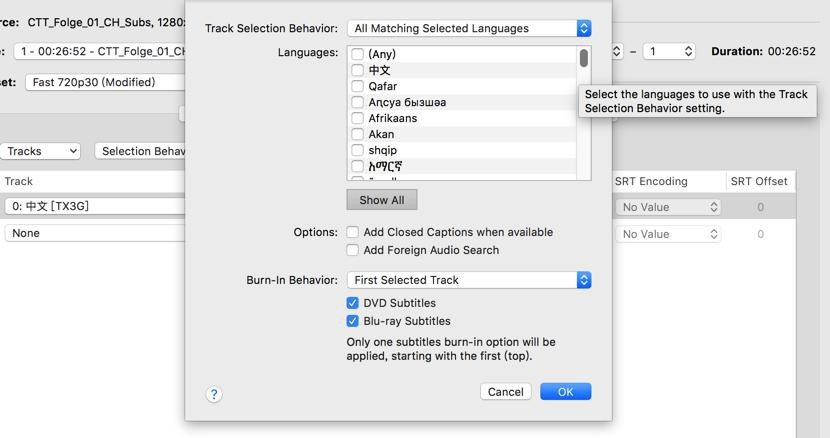Enable Add Foreign Audio Search
This screenshot has width=830, height=438.
click(353, 250)
